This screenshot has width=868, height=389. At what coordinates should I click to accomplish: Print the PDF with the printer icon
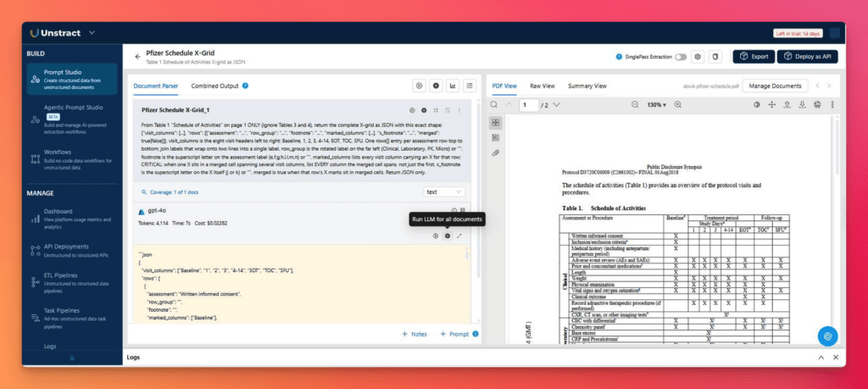(818, 104)
